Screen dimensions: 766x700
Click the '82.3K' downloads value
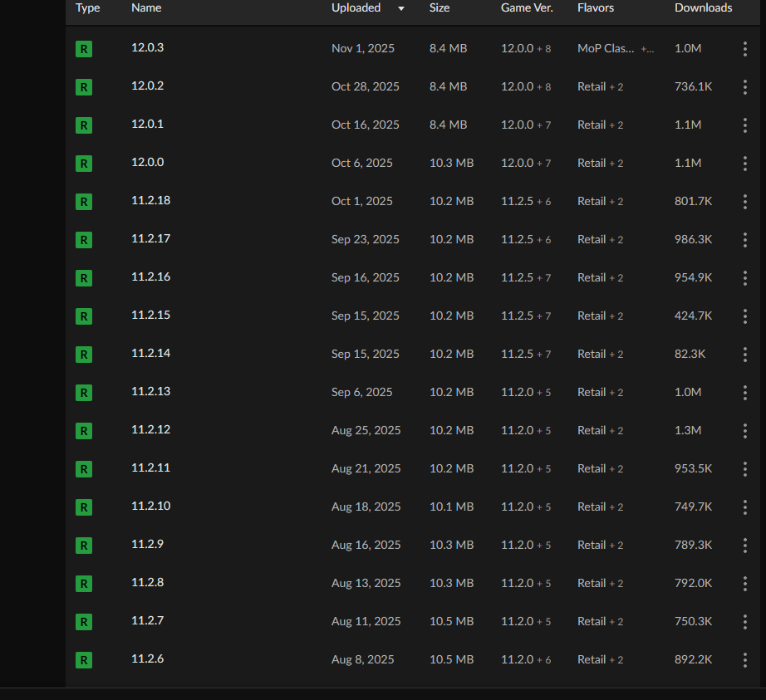tap(690, 355)
